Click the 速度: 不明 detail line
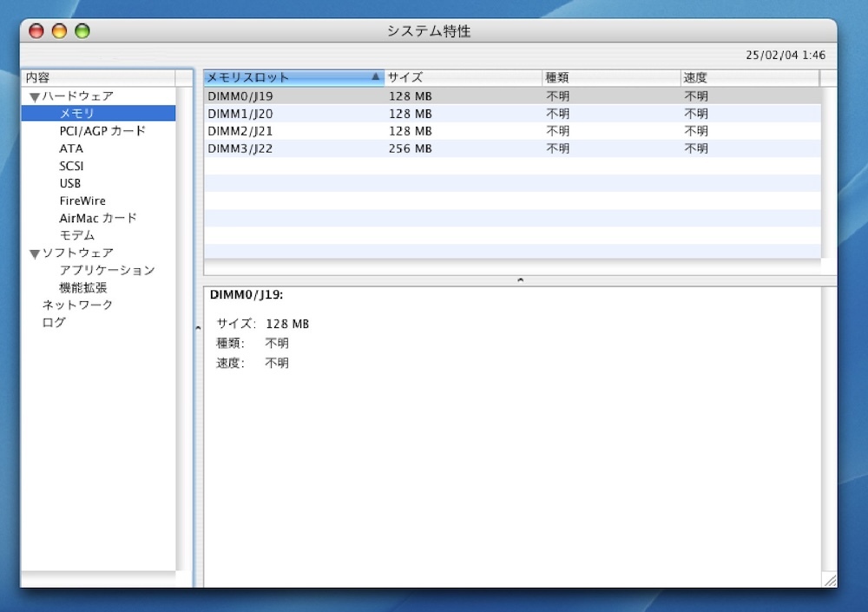Viewport: 868px width, 612px height. (253, 363)
